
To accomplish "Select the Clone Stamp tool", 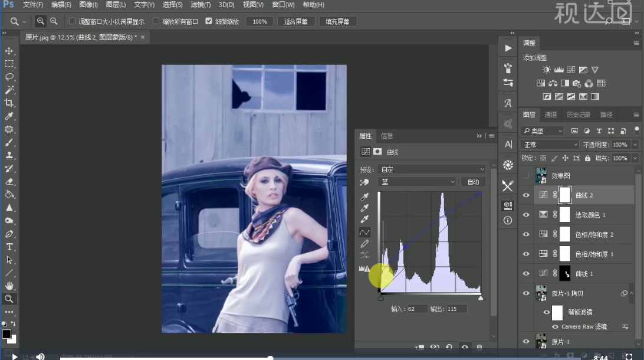I will (x=9, y=156).
